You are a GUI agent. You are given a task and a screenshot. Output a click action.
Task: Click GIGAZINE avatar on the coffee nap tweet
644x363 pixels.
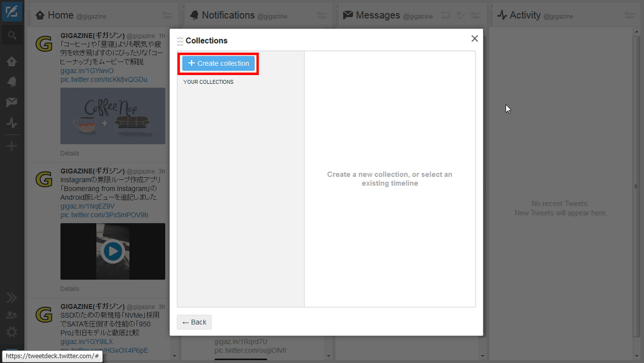point(44,44)
